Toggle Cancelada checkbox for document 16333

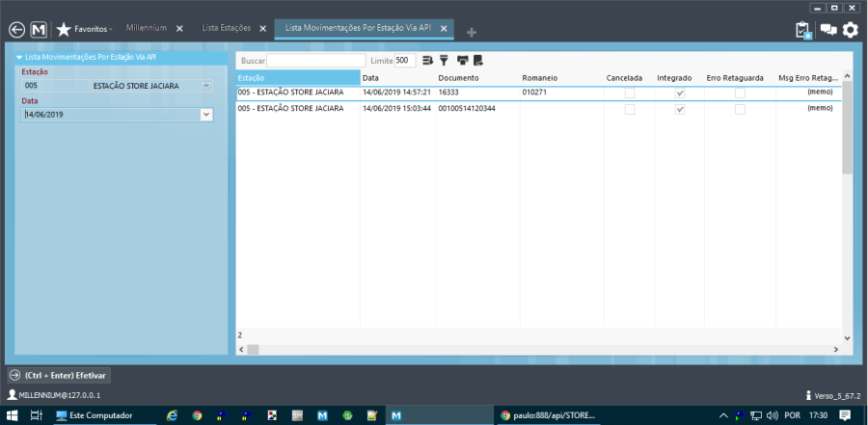[x=630, y=93]
